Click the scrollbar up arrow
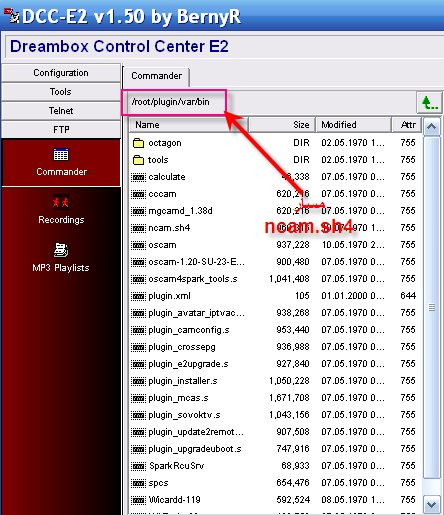The height and width of the screenshot is (515, 444). 432,126
